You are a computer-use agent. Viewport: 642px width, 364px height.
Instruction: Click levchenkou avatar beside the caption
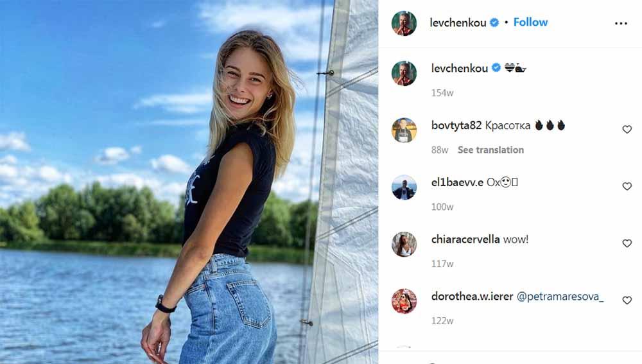coord(404,73)
